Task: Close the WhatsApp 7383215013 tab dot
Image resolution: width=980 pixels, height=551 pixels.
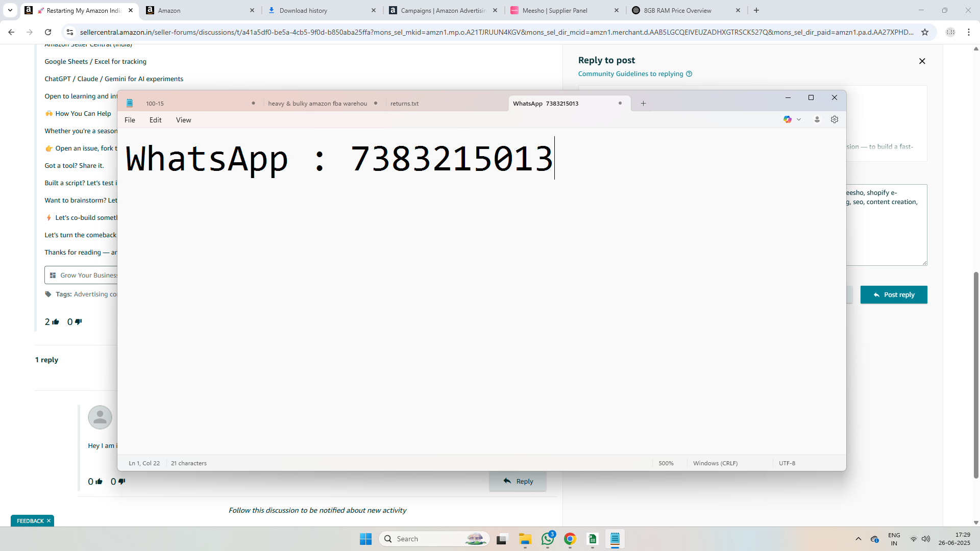Action: coord(620,103)
